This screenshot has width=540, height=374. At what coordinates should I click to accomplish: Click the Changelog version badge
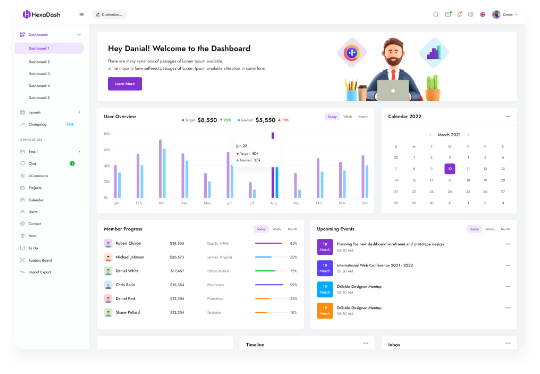point(70,124)
